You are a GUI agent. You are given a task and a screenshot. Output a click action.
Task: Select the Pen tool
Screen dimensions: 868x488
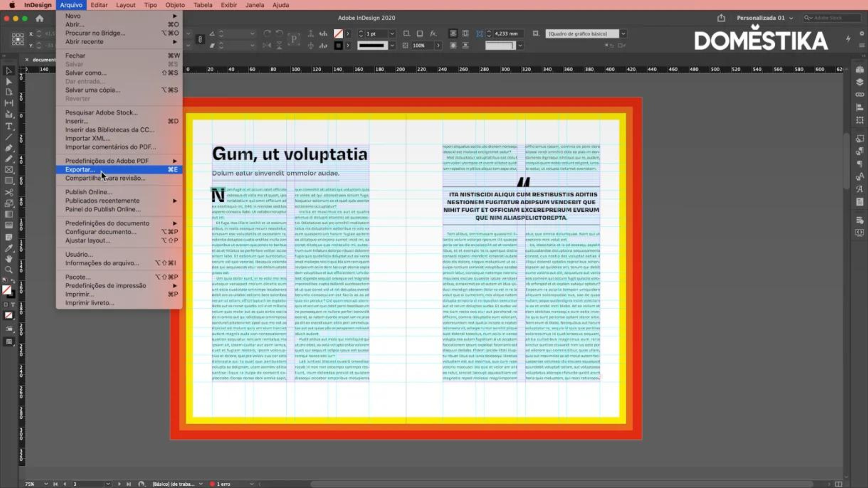pyautogui.click(x=9, y=148)
